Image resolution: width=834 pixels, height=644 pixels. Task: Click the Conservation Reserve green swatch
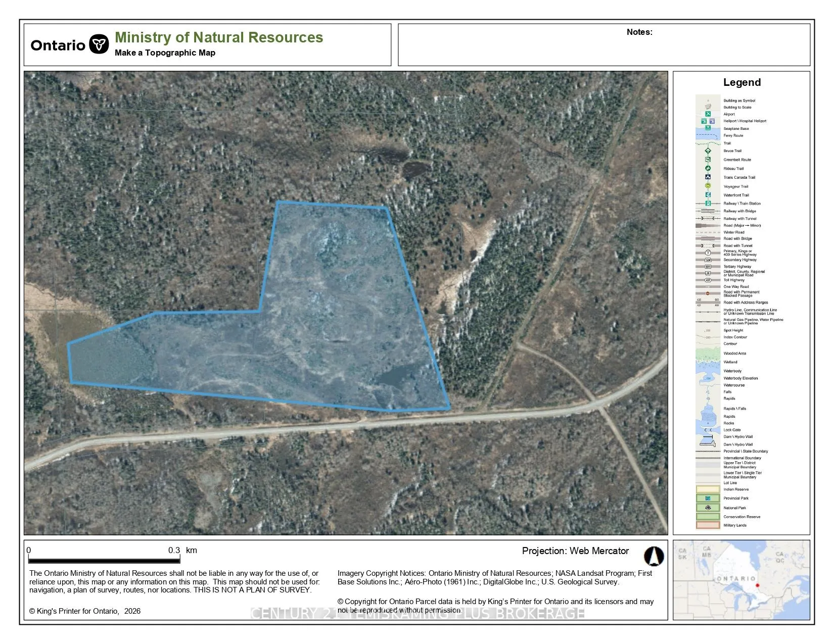click(708, 517)
